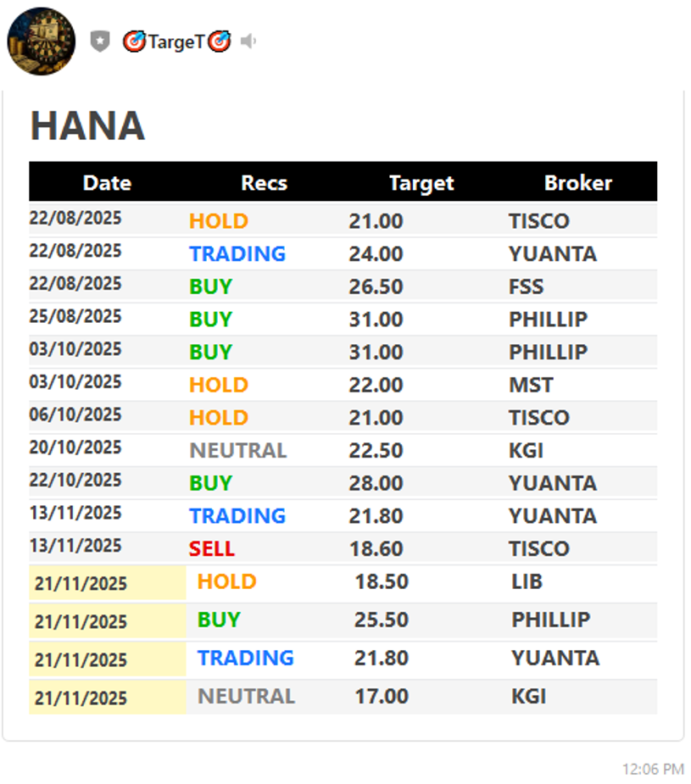The height and width of the screenshot is (784, 691).
Task: Open the TargeT channel name
Action: [176, 42]
